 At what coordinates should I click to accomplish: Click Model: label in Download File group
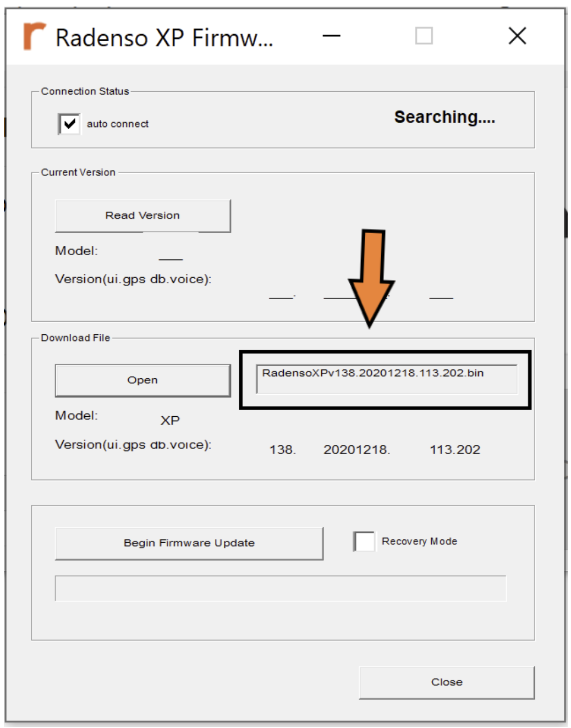(x=76, y=416)
